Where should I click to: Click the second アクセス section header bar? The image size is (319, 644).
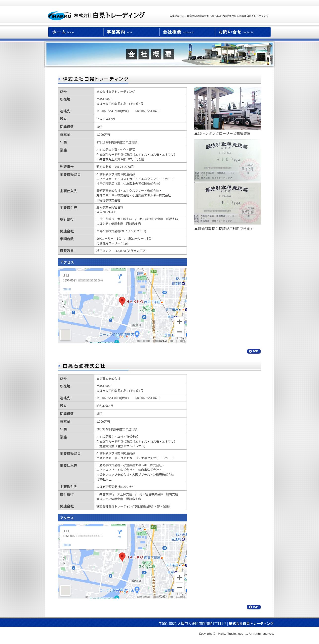coord(122,518)
